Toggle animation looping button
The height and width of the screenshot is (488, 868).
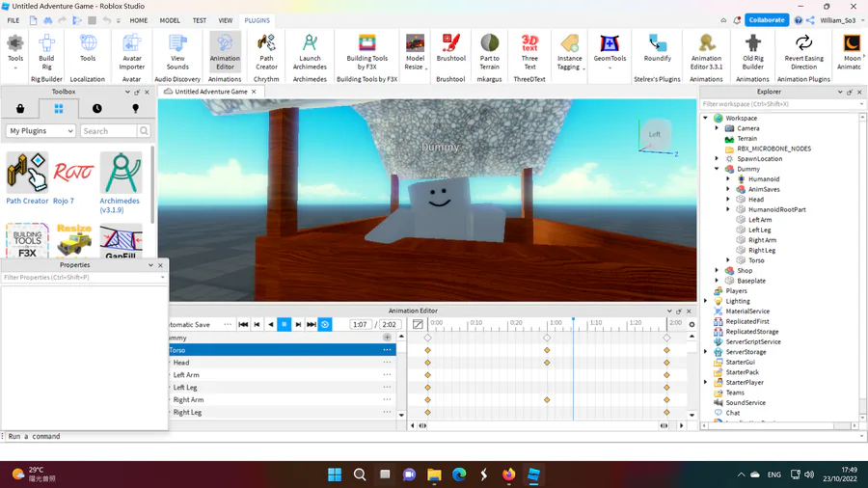325,324
